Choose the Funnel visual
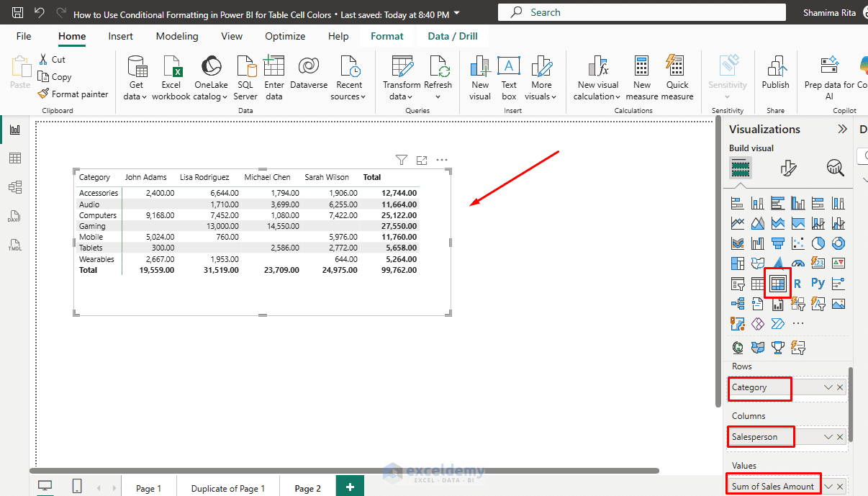This screenshot has height=496, width=868. point(778,243)
